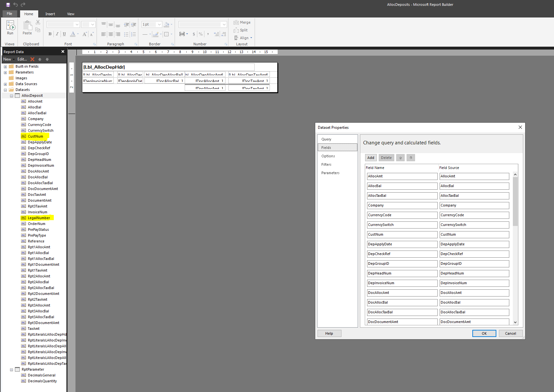Toggle Underline formatting button

click(x=64, y=34)
